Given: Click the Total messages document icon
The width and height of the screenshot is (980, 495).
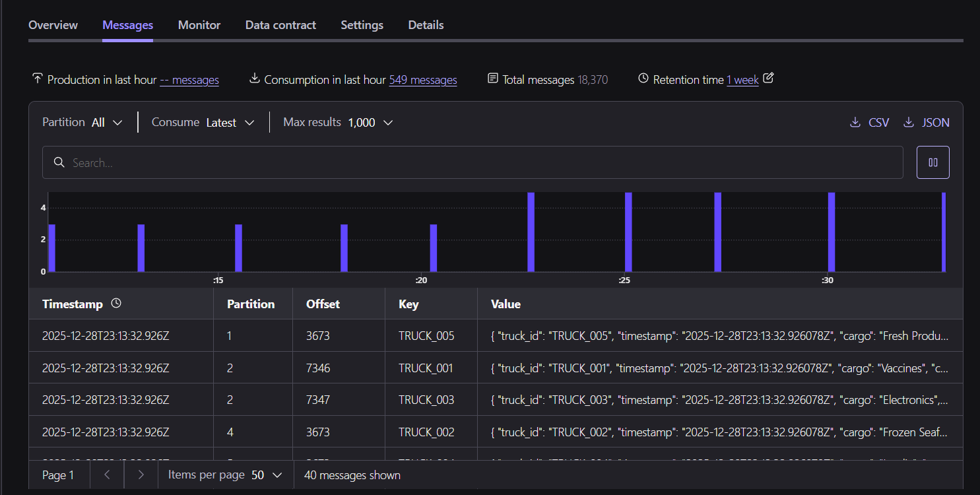Looking at the screenshot, I should tap(492, 79).
